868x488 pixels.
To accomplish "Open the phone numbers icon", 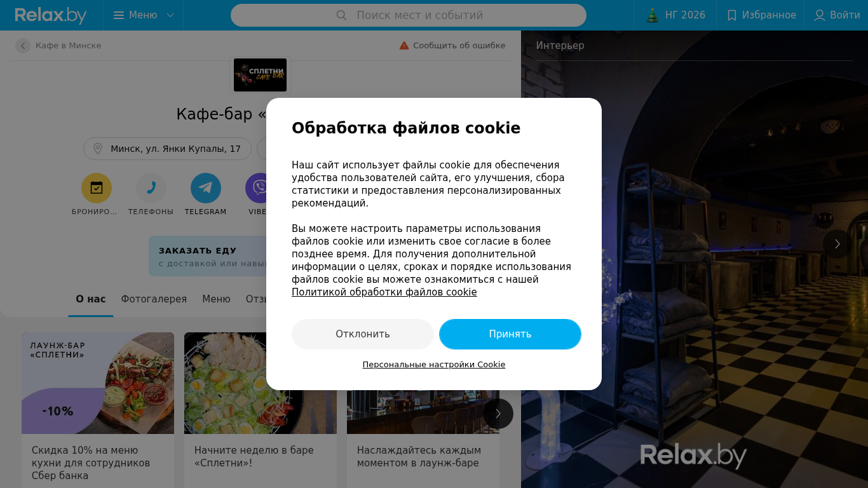I will point(151,188).
